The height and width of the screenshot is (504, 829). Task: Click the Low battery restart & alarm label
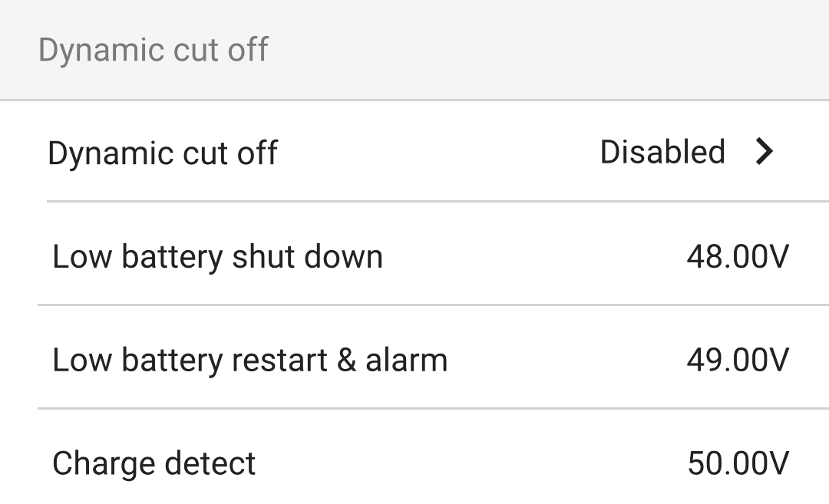pyautogui.click(x=249, y=359)
